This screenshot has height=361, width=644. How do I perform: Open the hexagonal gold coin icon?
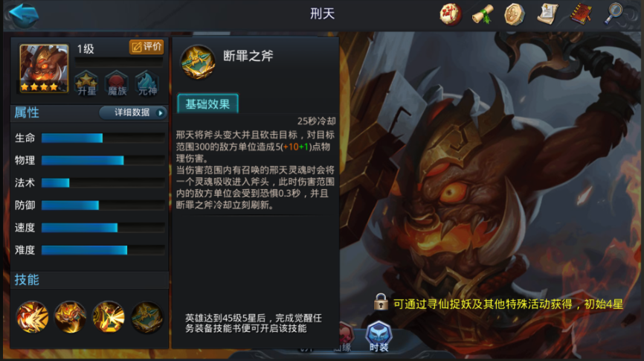coord(514,14)
